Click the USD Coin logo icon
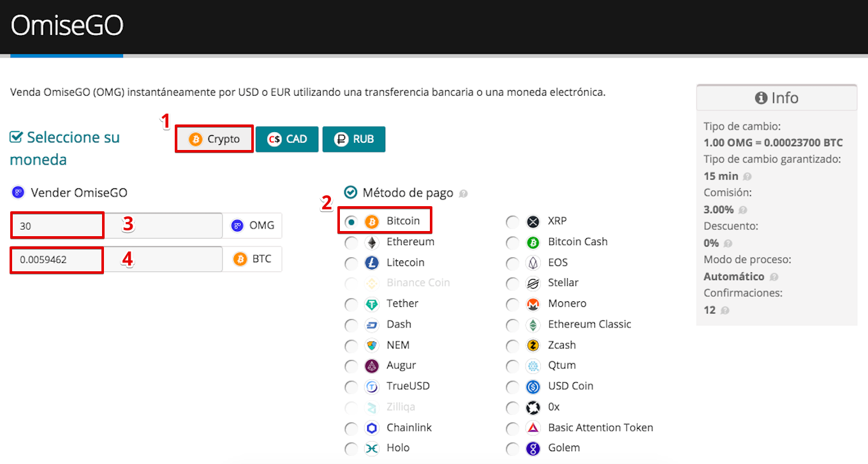This screenshot has width=868, height=464. point(533,387)
